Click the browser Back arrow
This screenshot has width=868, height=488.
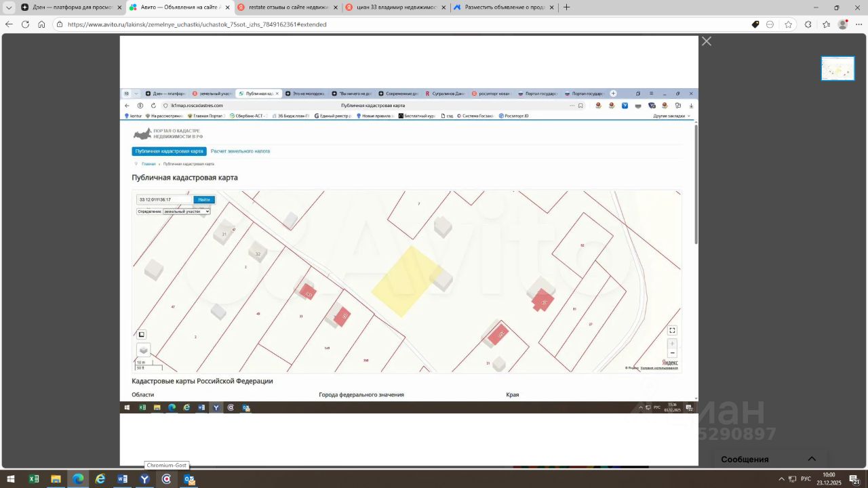point(9,24)
